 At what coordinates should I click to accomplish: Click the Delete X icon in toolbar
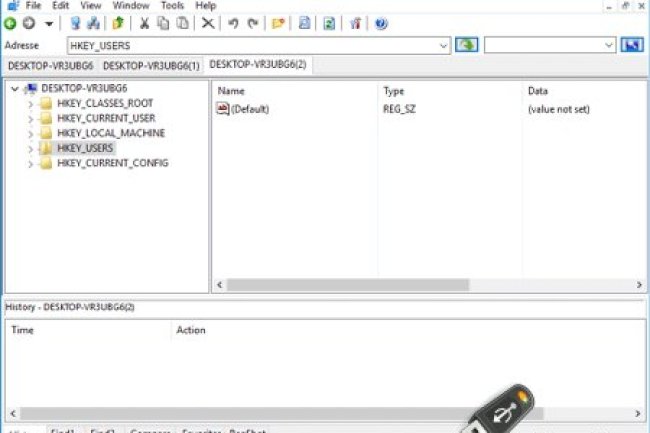pos(208,23)
